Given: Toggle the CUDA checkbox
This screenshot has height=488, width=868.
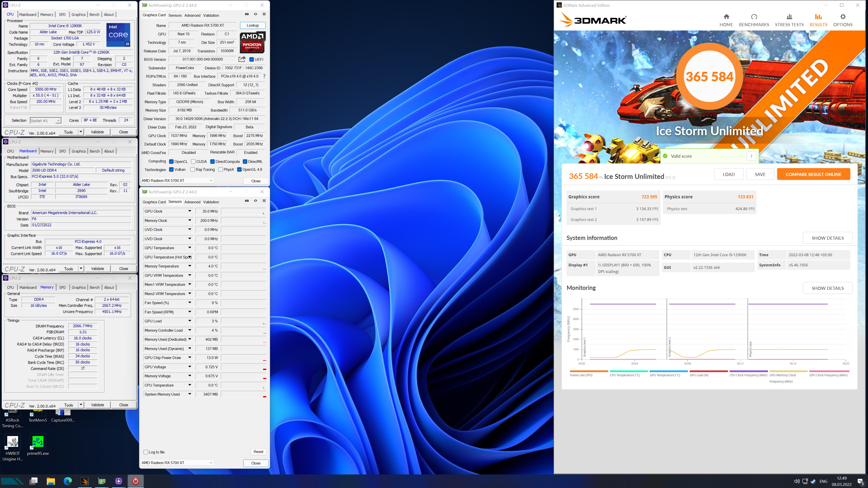Looking at the screenshot, I should click(193, 162).
